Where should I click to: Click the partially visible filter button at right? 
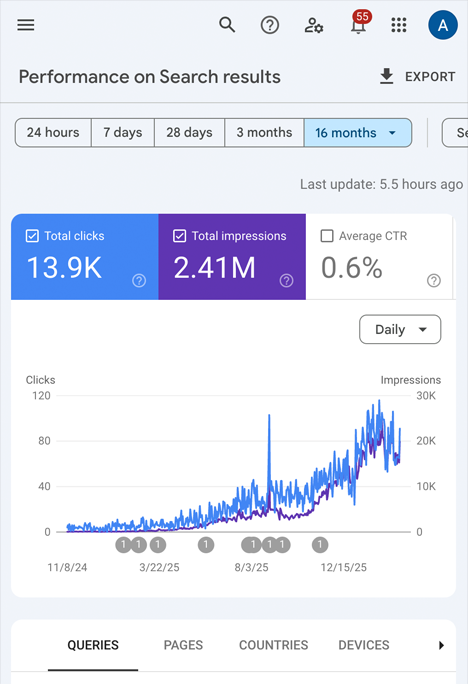455,132
